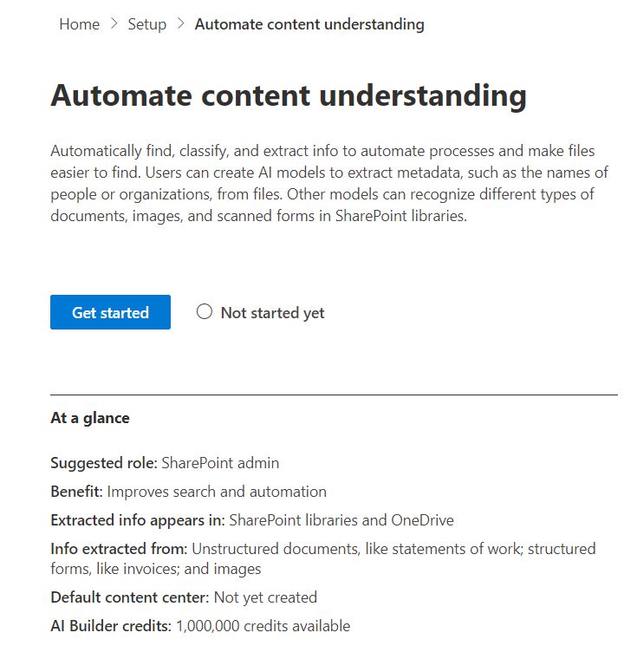637x672 pixels.
Task: Click 'SharePoint libraries and OneDrive' text
Action: click(x=341, y=520)
